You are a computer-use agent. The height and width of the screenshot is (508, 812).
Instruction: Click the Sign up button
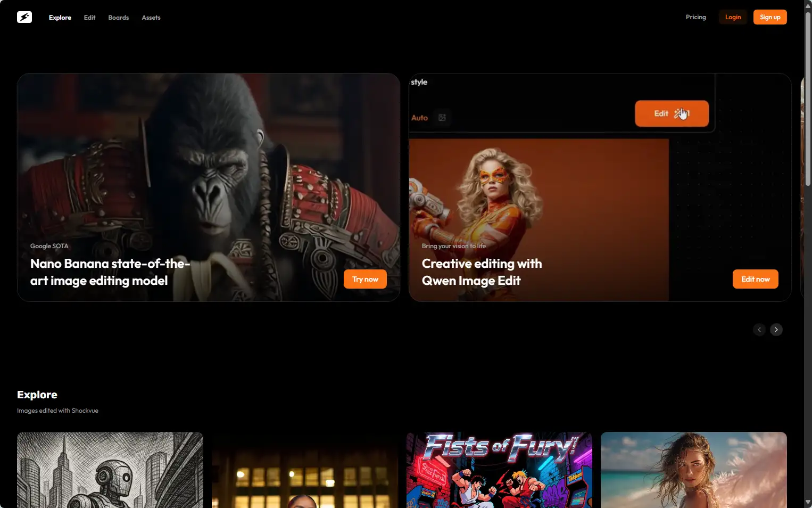click(770, 17)
